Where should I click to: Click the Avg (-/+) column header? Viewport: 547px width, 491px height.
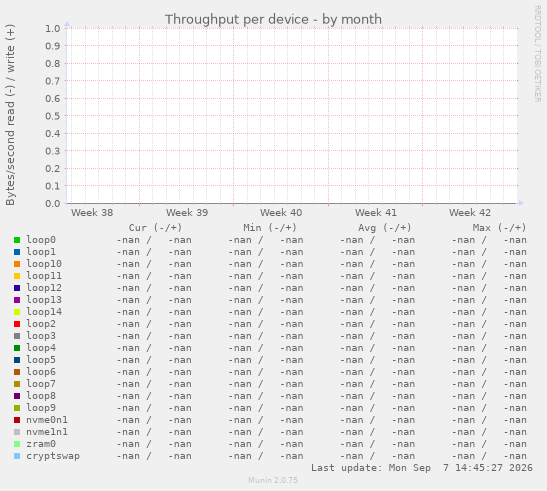(x=385, y=228)
